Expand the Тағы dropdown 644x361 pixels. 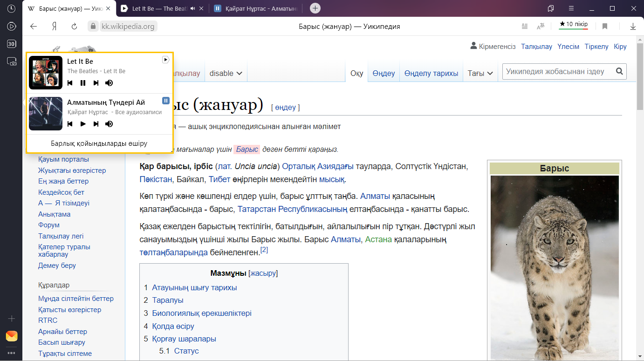(x=480, y=73)
